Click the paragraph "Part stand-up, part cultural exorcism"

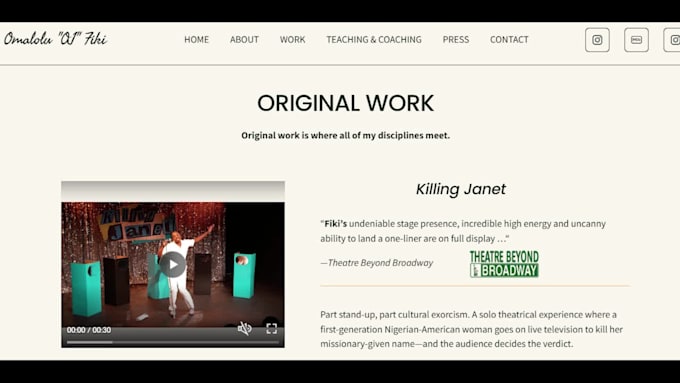coord(471,329)
